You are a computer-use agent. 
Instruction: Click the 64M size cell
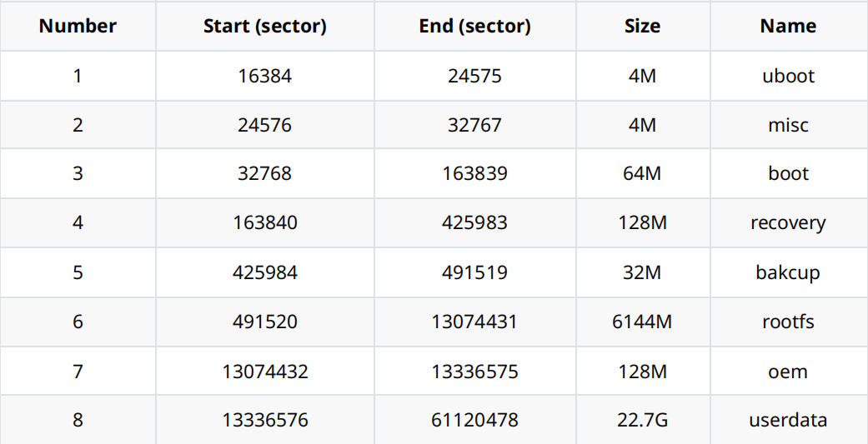coord(642,173)
